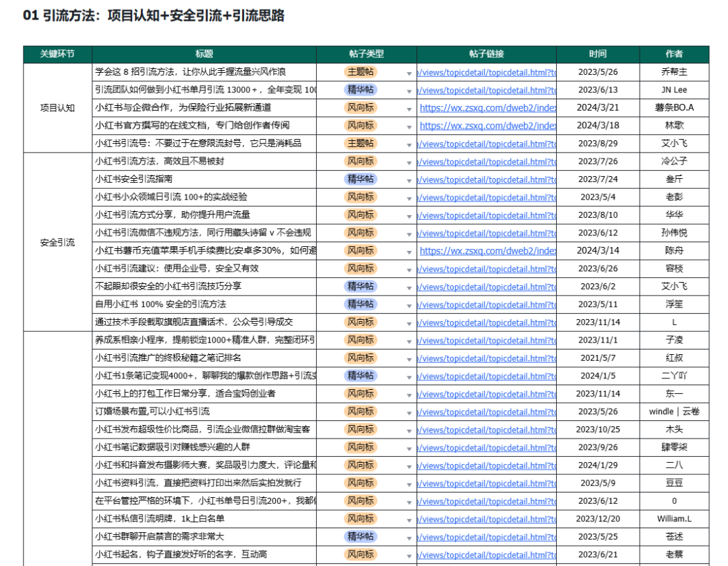Screen dimensions: 728x566
Task: Select 精华帖 tag in '不起眼却很安全' row
Action: (360, 286)
